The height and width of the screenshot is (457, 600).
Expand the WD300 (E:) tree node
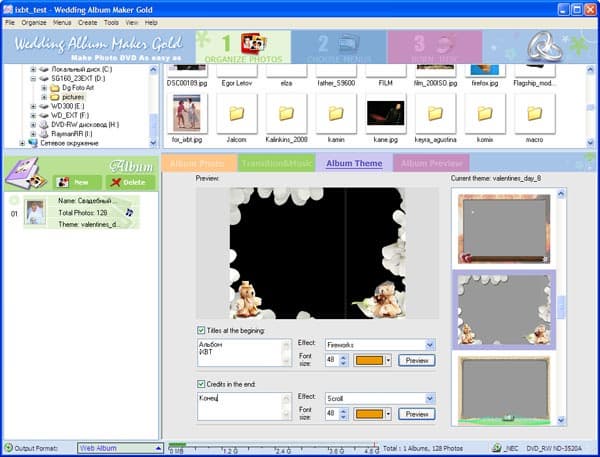[33, 106]
